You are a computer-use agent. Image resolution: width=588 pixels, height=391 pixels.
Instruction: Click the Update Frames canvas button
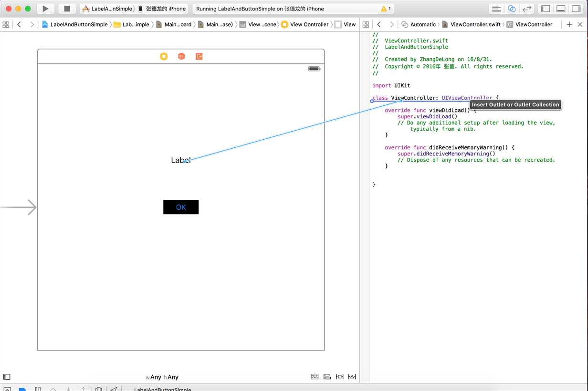(315, 376)
